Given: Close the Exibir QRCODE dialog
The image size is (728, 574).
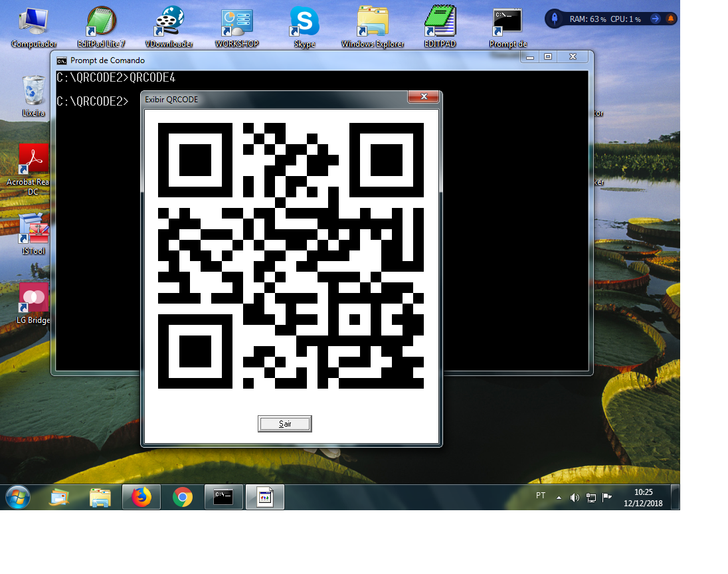Looking at the screenshot, I should coord(423,96).
